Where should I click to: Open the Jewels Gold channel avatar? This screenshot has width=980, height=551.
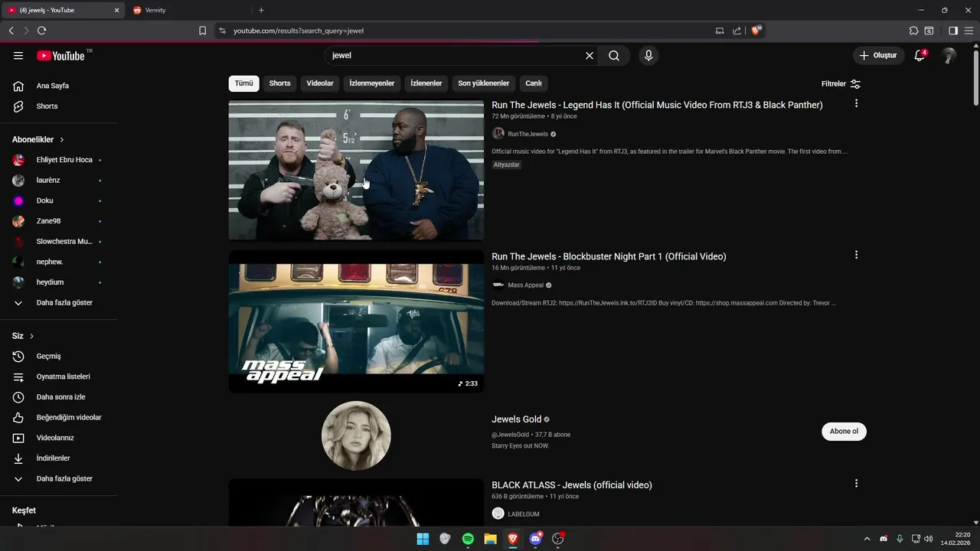[x=356, y=435]
